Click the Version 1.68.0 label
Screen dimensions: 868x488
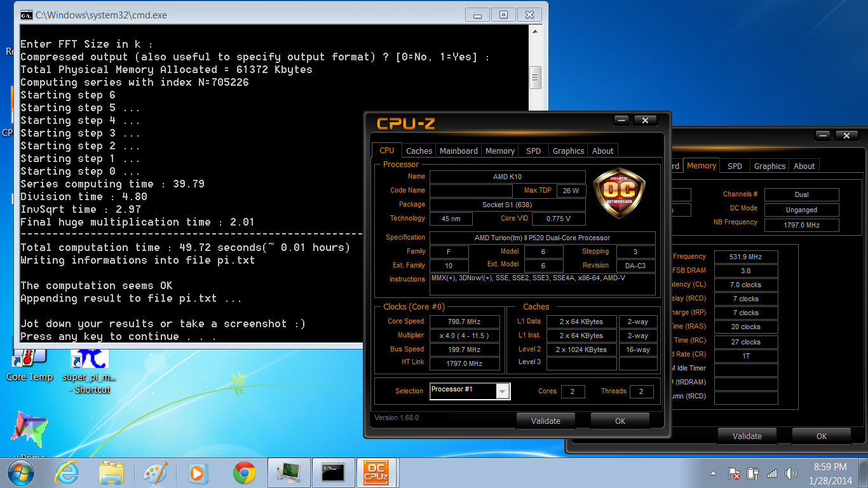tap(397, 417)
